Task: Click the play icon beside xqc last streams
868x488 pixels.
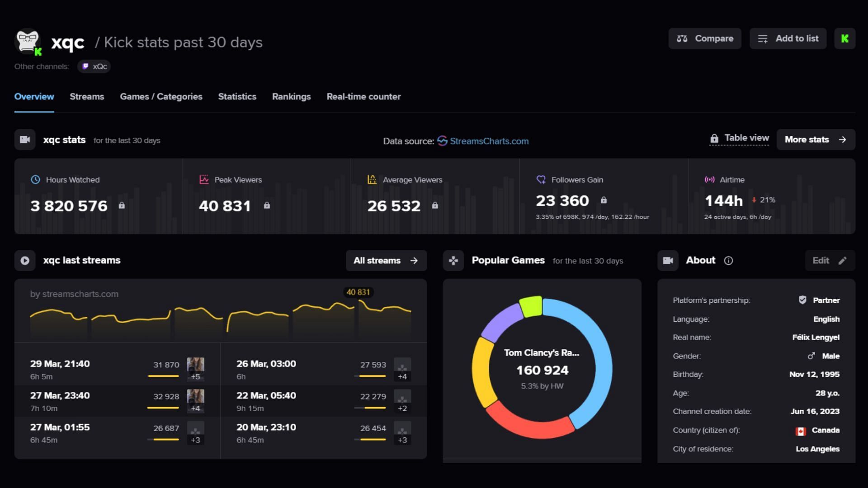Action: click(25, 261)
